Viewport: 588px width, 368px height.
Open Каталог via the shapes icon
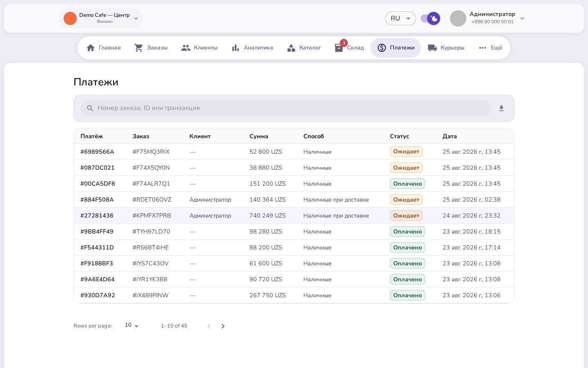point(291,48)
